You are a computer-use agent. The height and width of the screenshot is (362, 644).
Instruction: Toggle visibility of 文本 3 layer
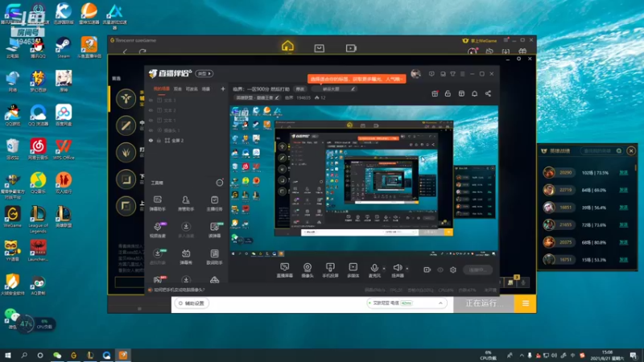pyautogui.click(x=151, y=100)
